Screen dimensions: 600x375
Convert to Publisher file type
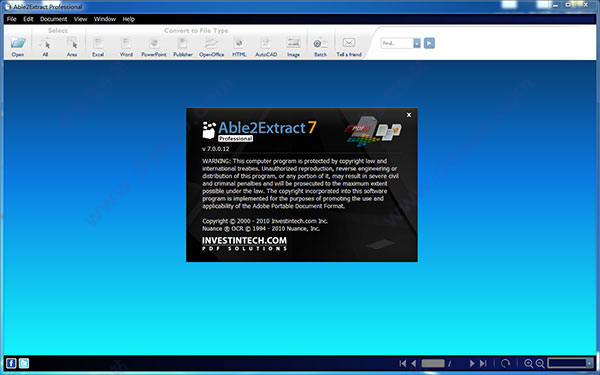point(183,47)
